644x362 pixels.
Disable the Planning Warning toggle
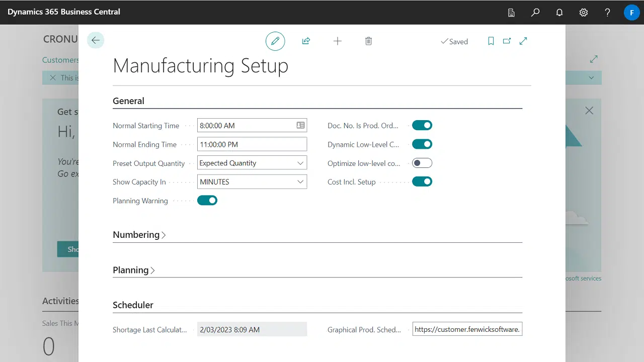tap(207, 200)
